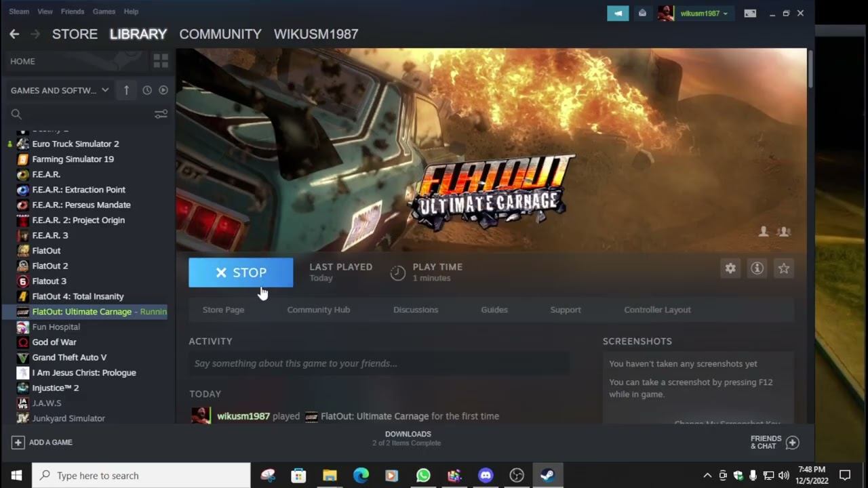Click the main page vertical scrollbar

point(810,68)
